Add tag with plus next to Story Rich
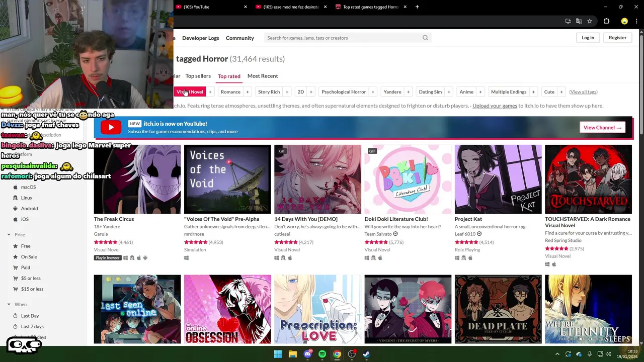This screenshot has width=644, height=362. tap(287, 92)
